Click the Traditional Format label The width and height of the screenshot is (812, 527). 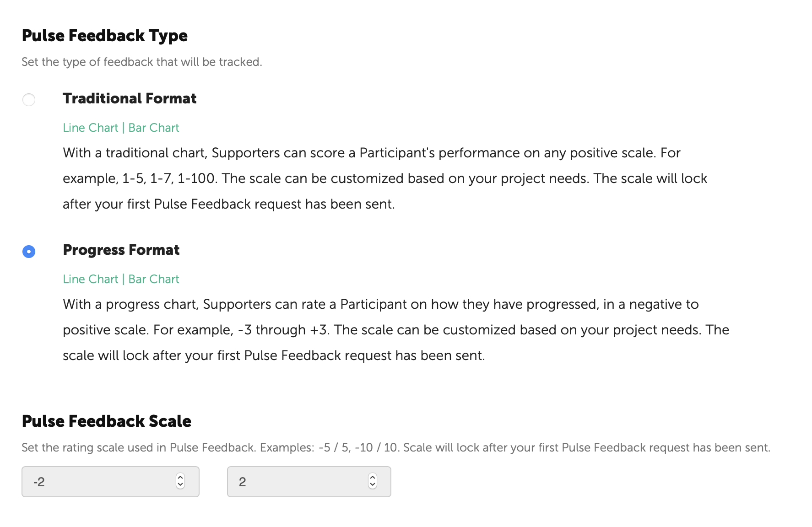click(x=130, y=98)
